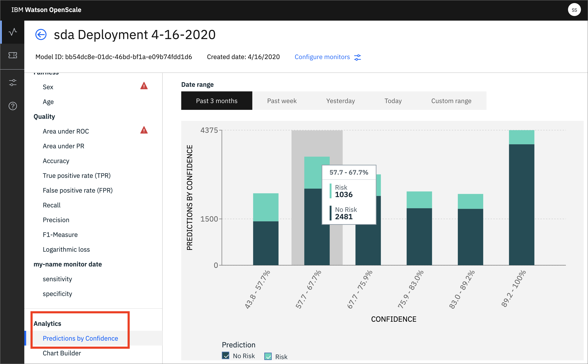This screenshot has width=588, height=364.
Task: Select the Past week date range
Action: click(x=282, y=101)
